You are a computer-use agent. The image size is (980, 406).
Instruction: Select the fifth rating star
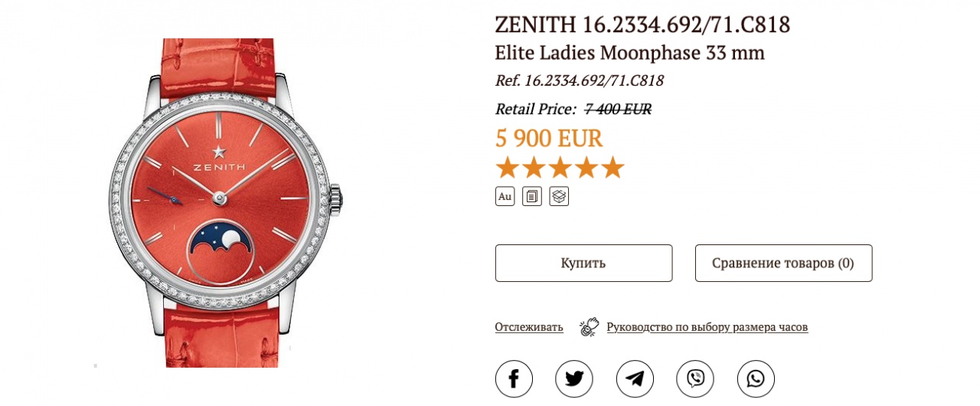point(612,168)
